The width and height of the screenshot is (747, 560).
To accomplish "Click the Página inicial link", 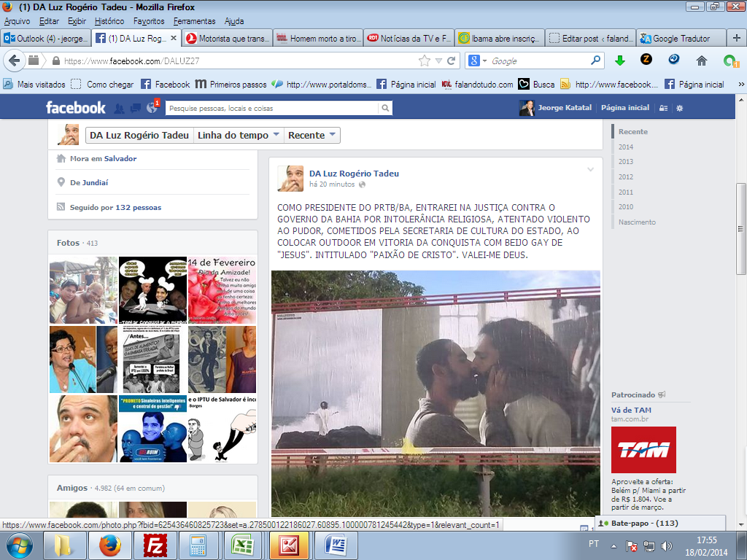I will (x=624, y=108).
